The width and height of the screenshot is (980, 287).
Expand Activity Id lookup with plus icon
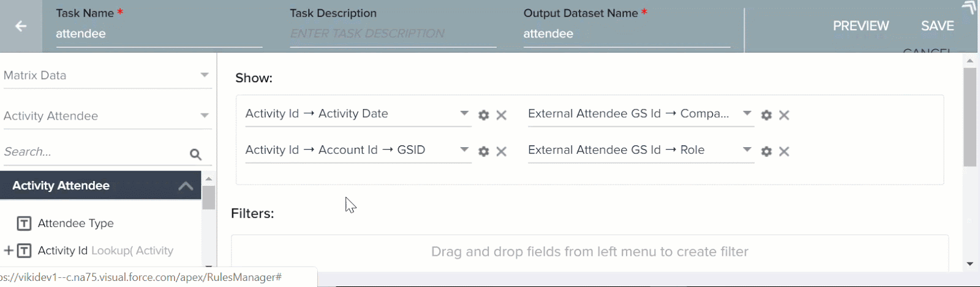tap(9, 250)
